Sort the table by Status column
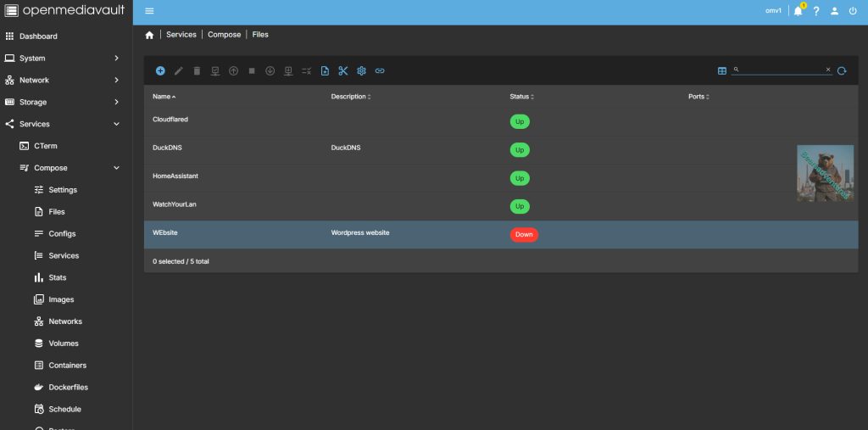Screen dimensions: 868x430 coord(520,97)
